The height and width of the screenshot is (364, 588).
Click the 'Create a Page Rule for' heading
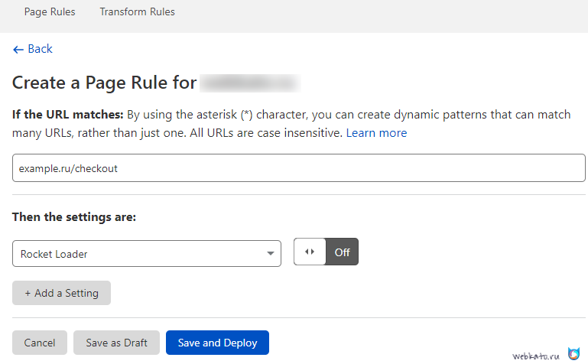click(104, 83)
